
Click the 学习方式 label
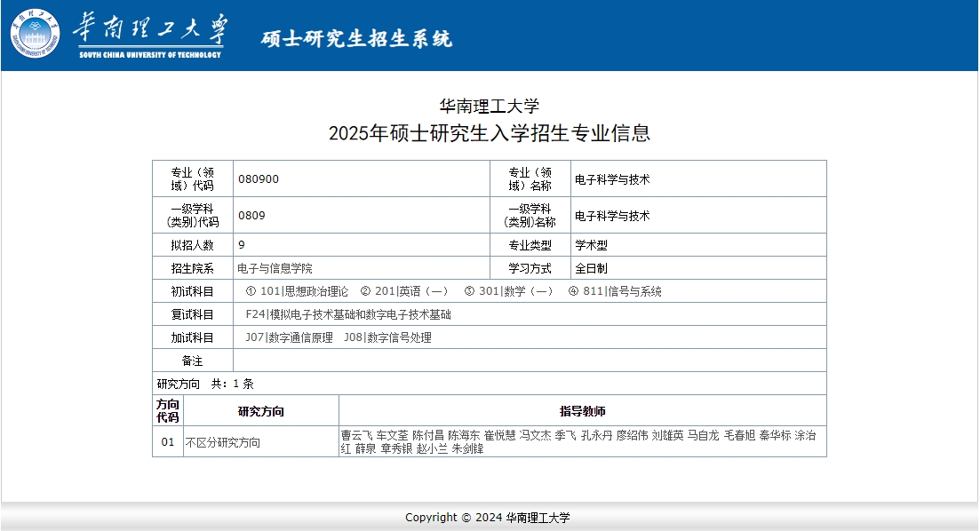click(530, 268)
